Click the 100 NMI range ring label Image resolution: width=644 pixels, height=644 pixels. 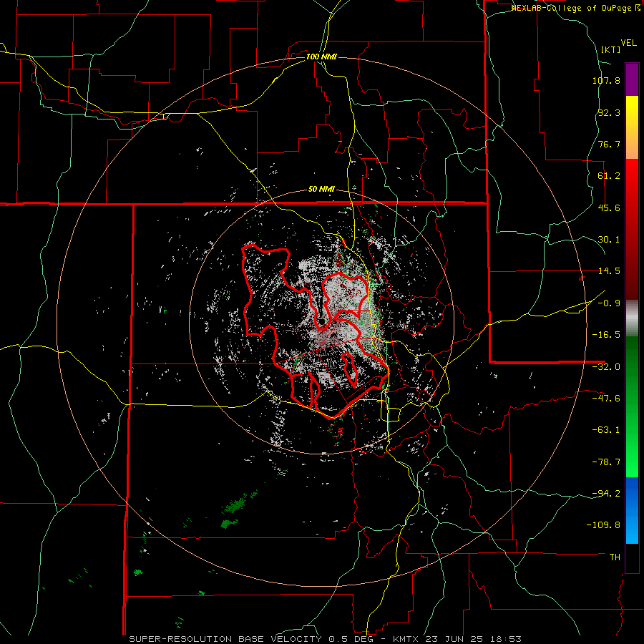[321, 57]
